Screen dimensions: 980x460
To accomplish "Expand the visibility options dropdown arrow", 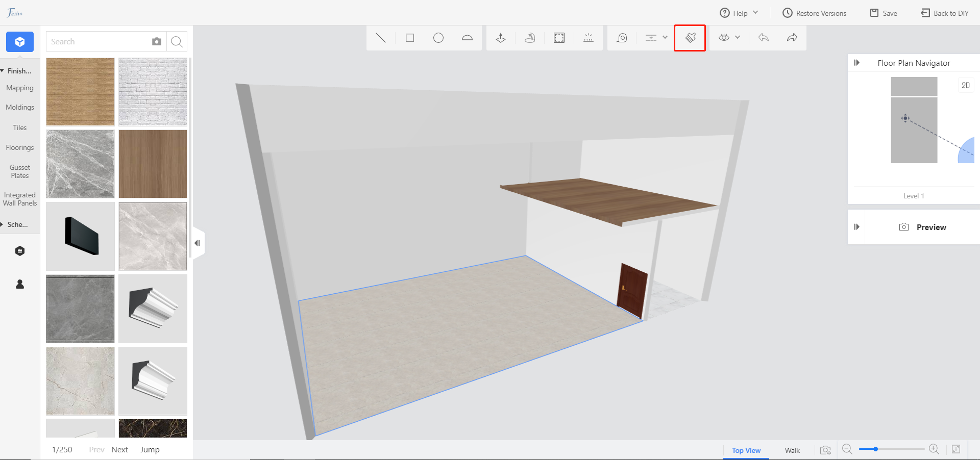I will 738,37.
